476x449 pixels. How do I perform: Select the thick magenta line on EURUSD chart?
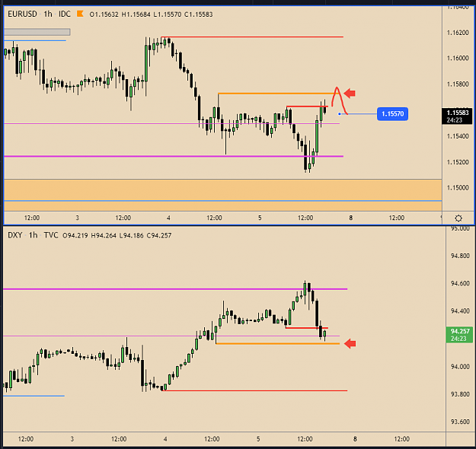pyautogui.click(x=174, y=156)
